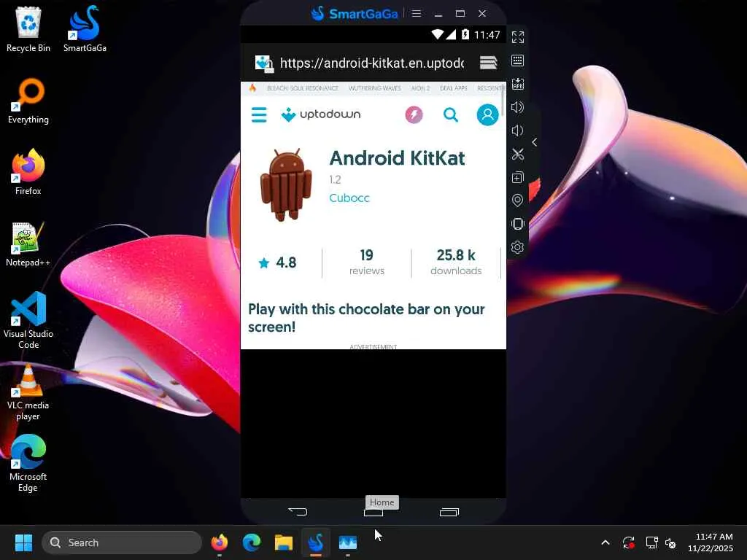The image size is (747, 560).
Task: Open SmartGaGa settings gear icon
Action: pyautogui.click(x=517, y=247)
